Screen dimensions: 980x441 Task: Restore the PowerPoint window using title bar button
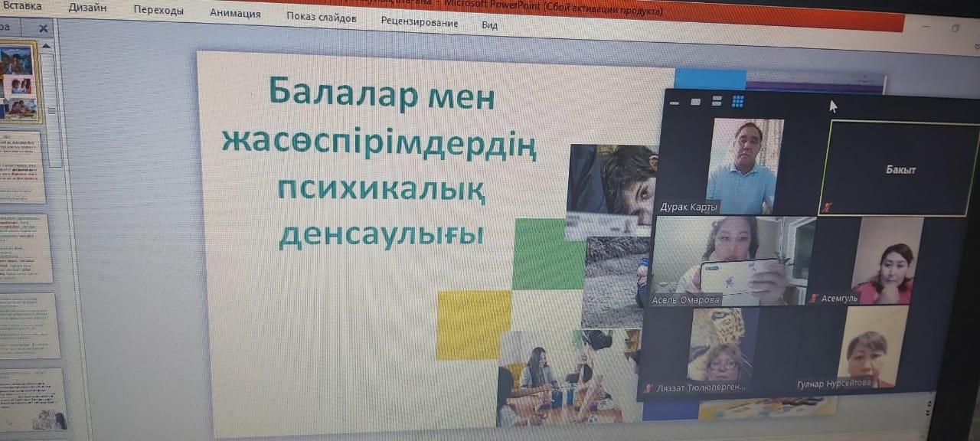955,28
